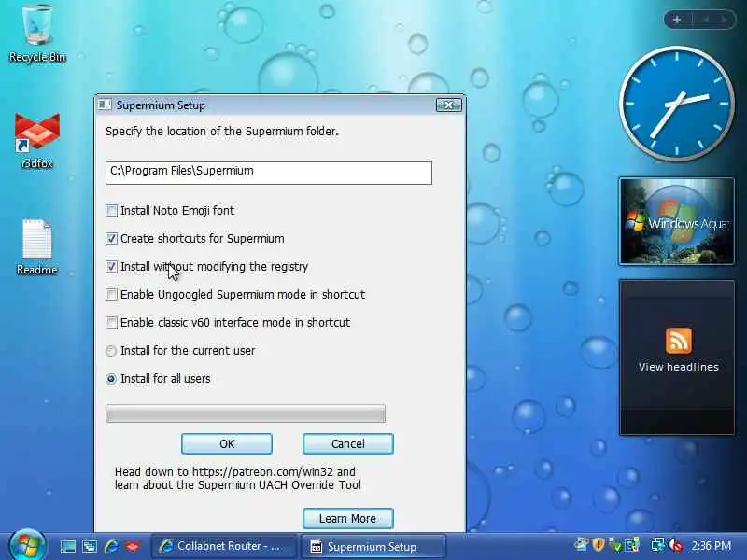Viewport: 747px width, 560px height.
Task: Click the Learn More button
Action: coord(347,518)
